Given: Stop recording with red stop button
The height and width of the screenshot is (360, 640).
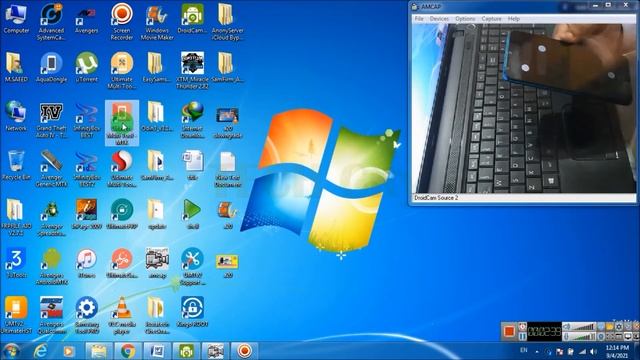Looking at the screenshot, I should coord(509,331).
